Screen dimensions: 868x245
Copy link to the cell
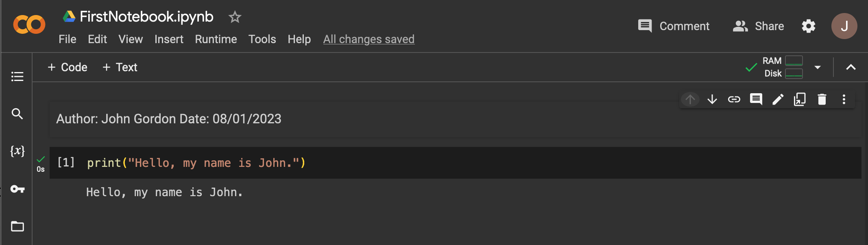734,99
